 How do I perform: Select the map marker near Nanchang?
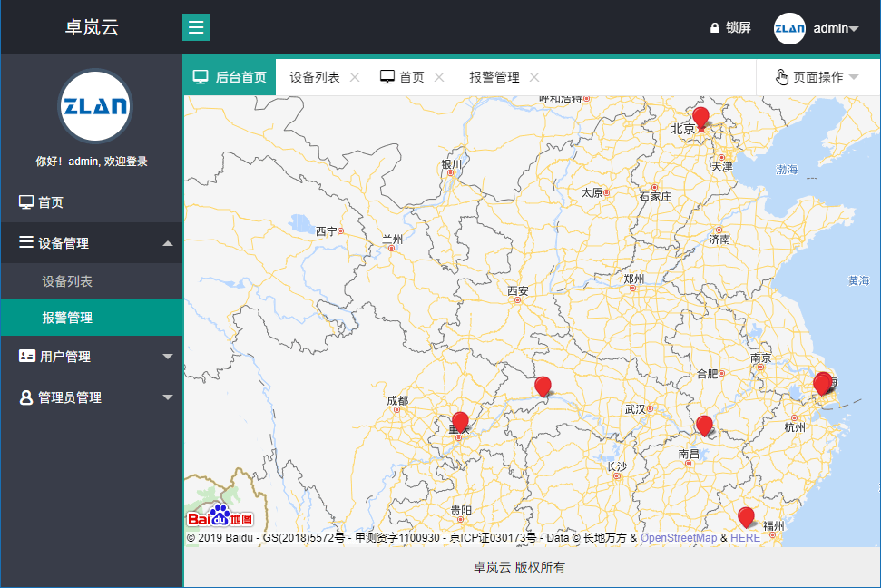[704, 425]
